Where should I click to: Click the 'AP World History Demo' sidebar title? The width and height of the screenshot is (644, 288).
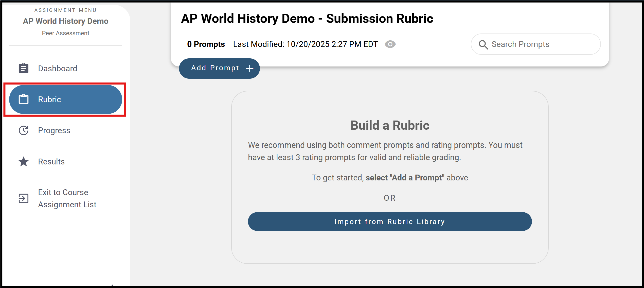pos(66,21)
